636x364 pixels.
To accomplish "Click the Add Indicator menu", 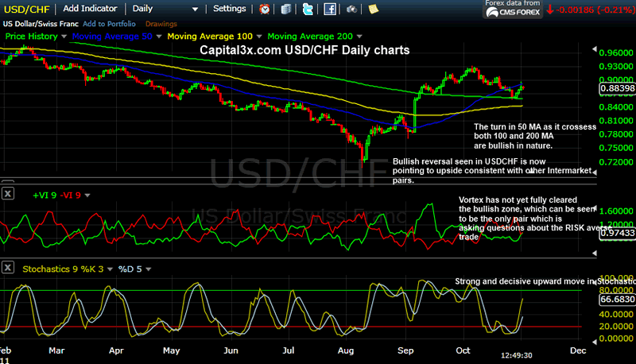I will pyautogui.click(x=92, y=9).
